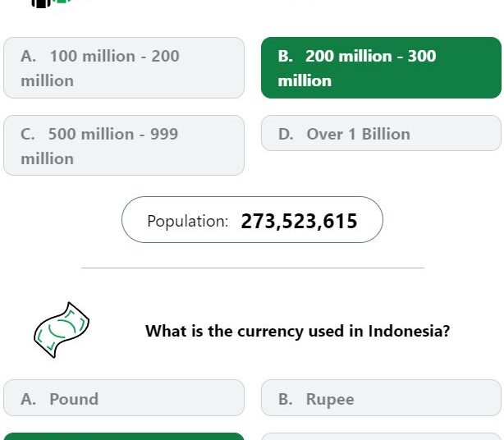Click the horizontal divider between questions
Image resolution: width=504 pixels, height=440 pixels.
[x=253, y=268]
